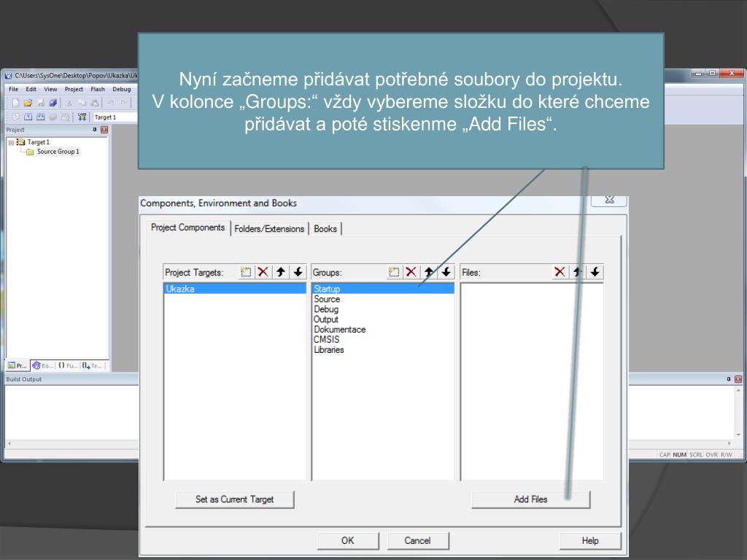Click the Download (LOAD) toolbar icon
Screen dimensions: 747x560
click(82, 117)
